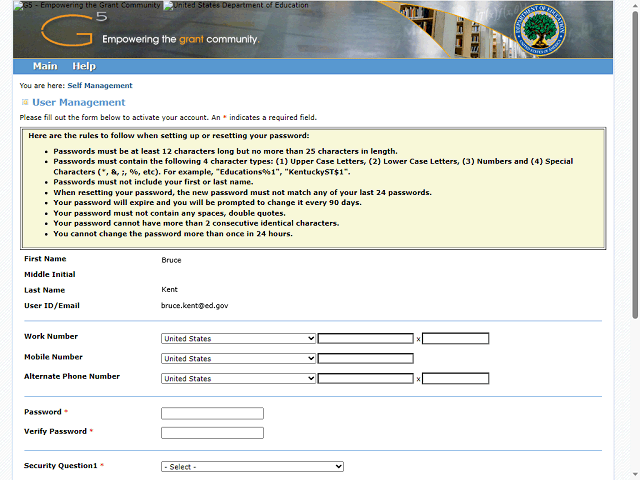The image size is (640, 480).
Task: Click the Department of Education seal
Action: [542, 30]
